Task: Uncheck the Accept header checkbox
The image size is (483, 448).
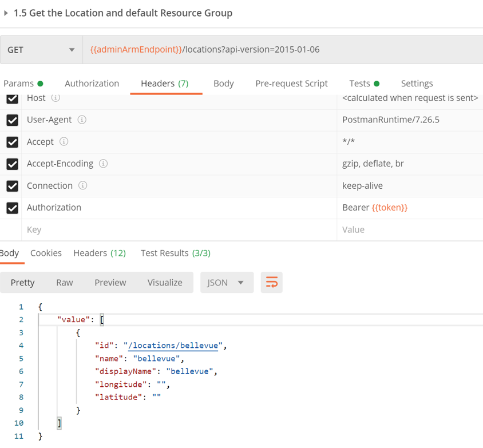Action: [13, 142]
